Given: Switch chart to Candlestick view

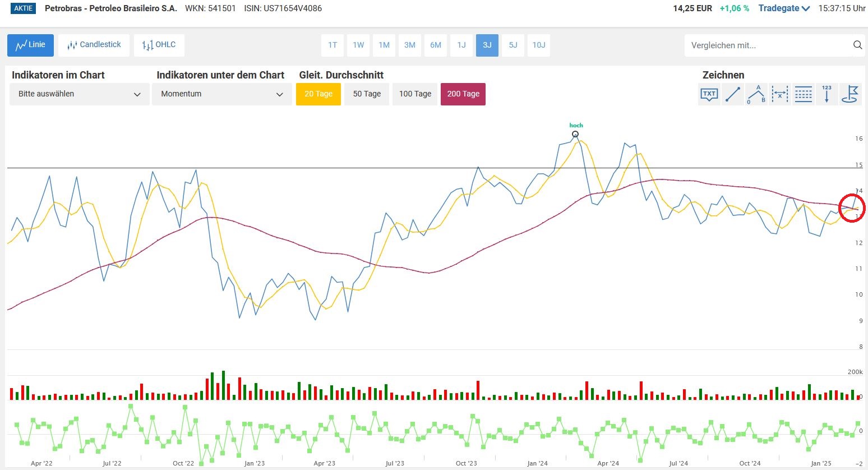Looking at the screenshot, I should tap(94, 45).
